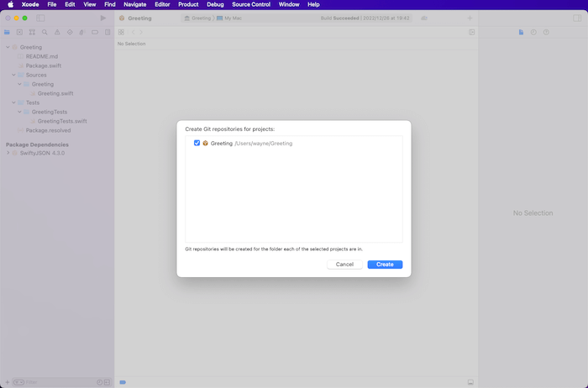Run the project with play button
This screenshot has width=588, height=388.
103,18
